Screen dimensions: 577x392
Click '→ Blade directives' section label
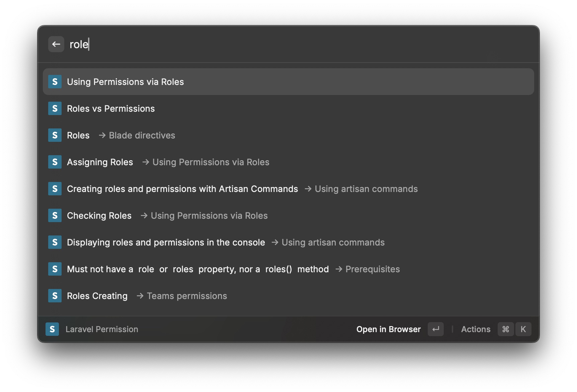tap(137, 135)
